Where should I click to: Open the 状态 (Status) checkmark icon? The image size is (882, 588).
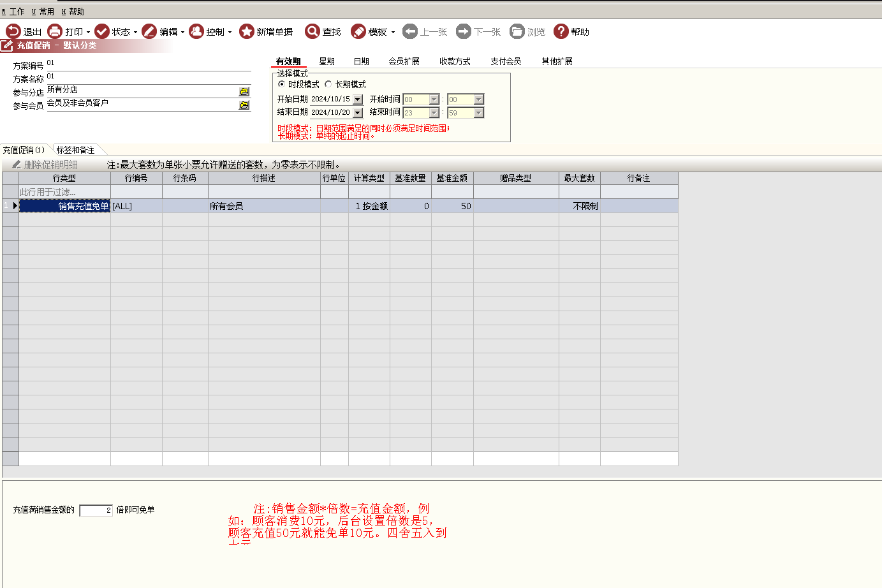(102, 31)
